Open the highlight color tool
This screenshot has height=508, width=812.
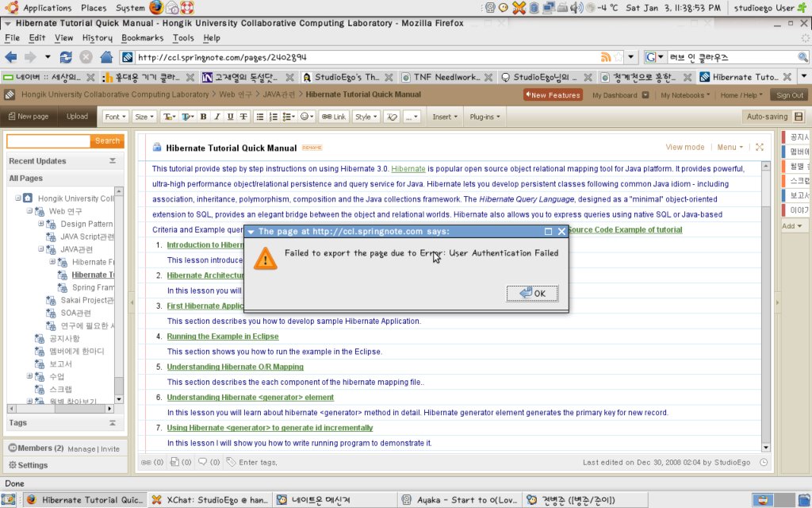187,117
